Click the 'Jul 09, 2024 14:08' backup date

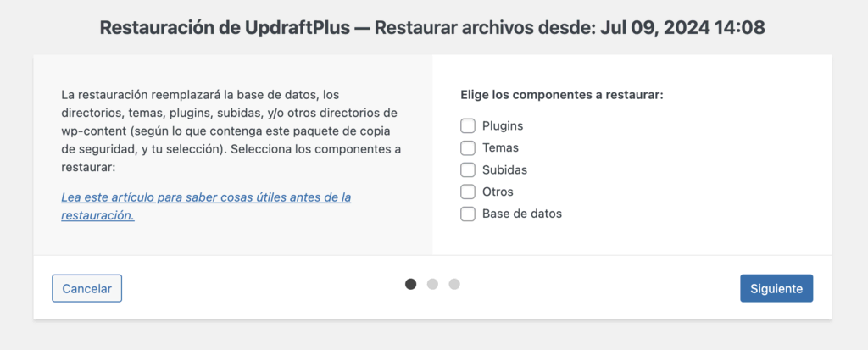point(682,27)
